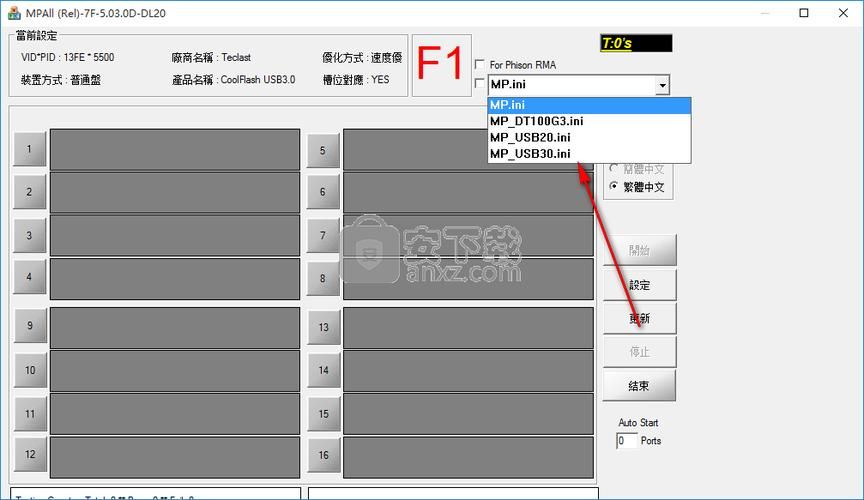Click port button 3

pos(30,235)
